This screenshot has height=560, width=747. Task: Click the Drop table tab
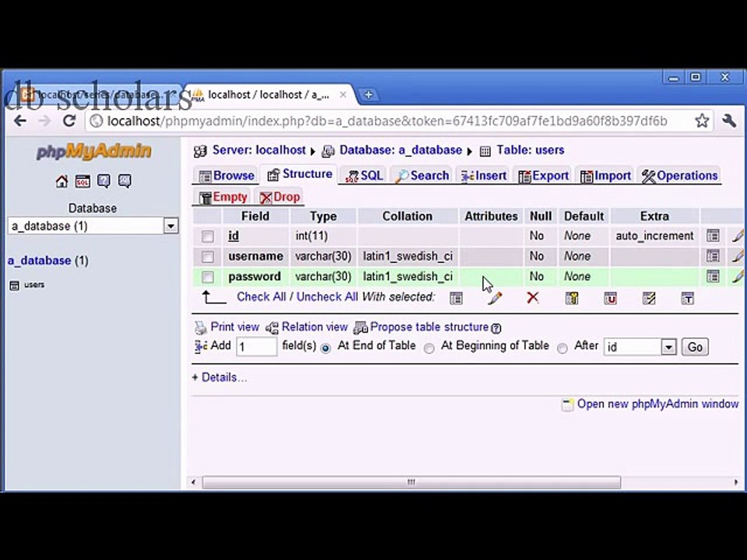[x=280, y=197]
